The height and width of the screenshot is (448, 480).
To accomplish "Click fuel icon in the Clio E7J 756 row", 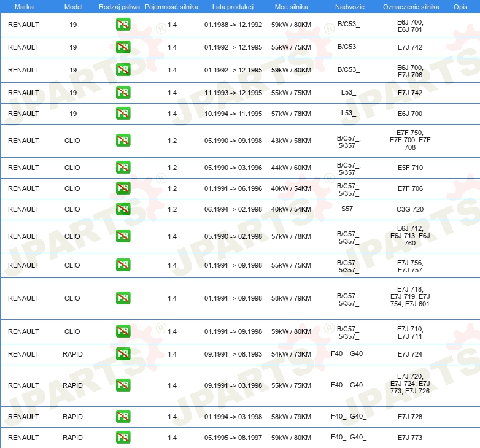I will [x=123, y=265].
